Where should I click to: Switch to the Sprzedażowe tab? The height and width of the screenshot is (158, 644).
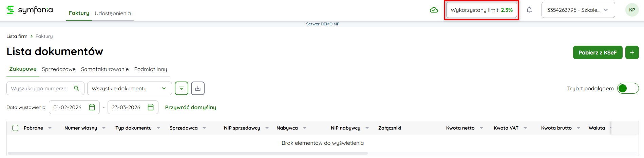59,69
